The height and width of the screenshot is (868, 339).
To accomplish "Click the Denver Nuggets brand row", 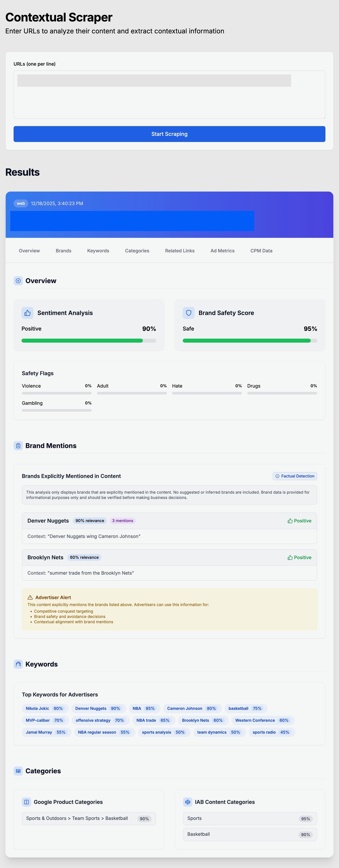I will 169,521.
